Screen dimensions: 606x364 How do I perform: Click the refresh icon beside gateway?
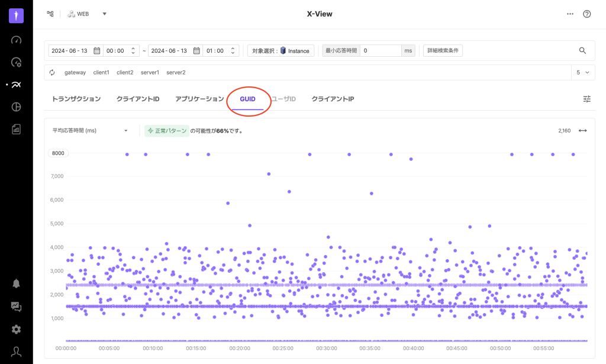52,72
